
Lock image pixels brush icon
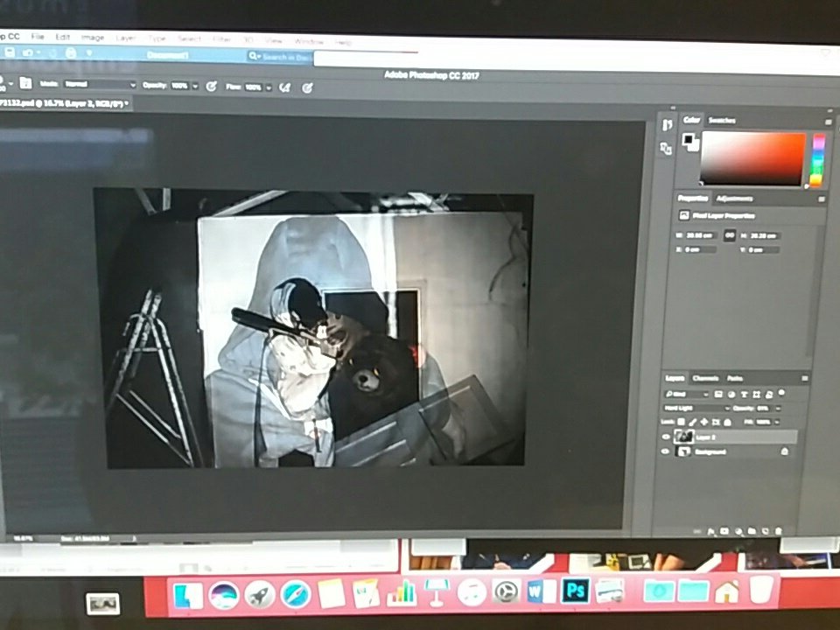(x=692, y=422)
